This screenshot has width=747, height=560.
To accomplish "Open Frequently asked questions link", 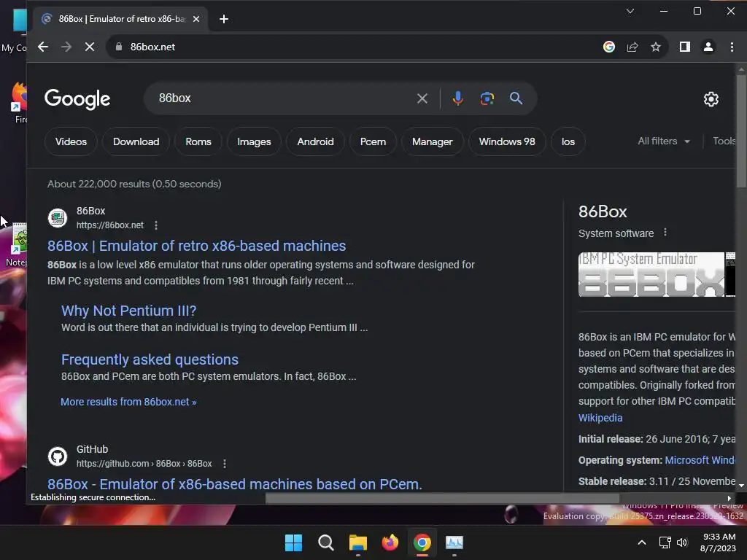I will coord(150,359).
